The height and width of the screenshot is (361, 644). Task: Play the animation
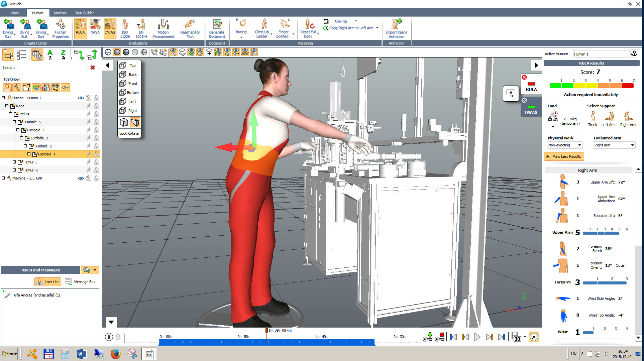tap(477, 337)
